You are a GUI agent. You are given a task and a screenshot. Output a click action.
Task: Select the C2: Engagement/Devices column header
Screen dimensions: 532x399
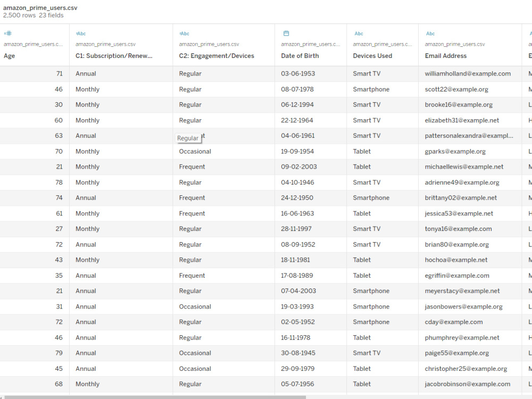pyautogui.click(x=217, y=56)
